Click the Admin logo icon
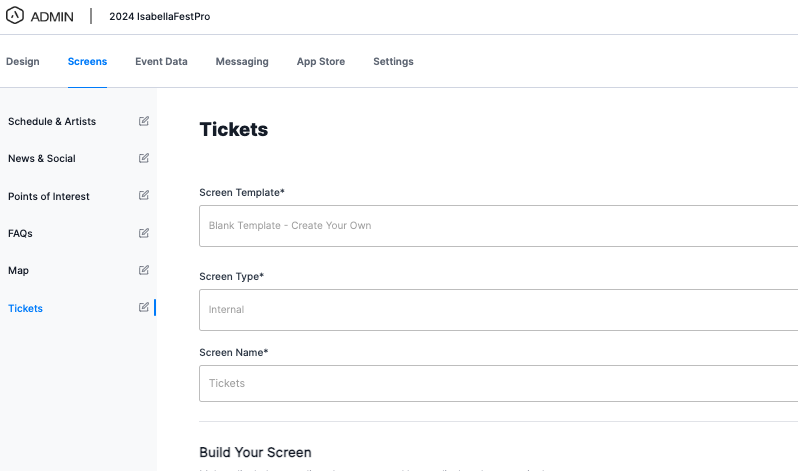The width and height of the screenshot is (798, 471). 14,16
